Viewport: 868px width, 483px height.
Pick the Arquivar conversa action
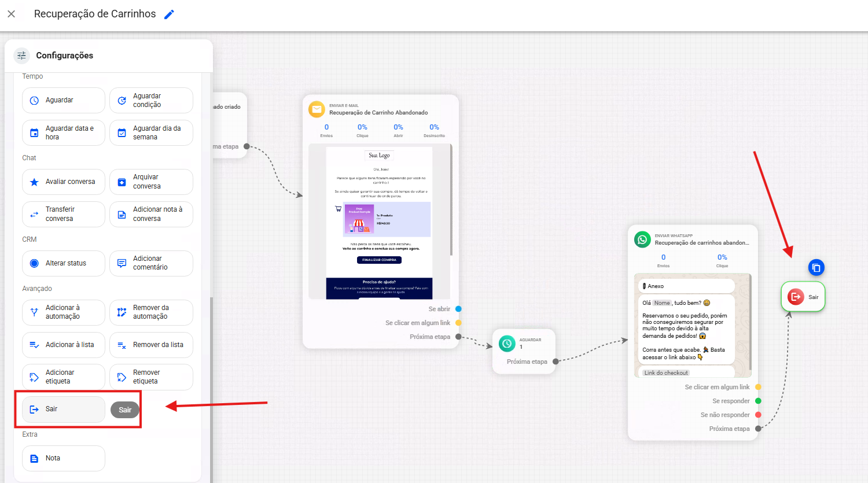click(x=151, y=182)
